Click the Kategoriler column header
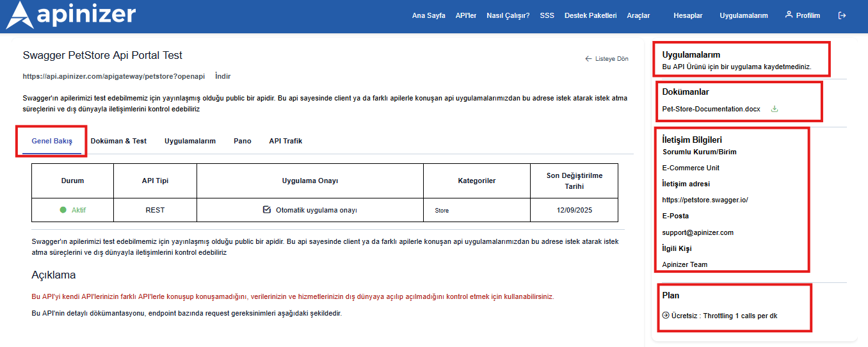 [x=477, y=181]
